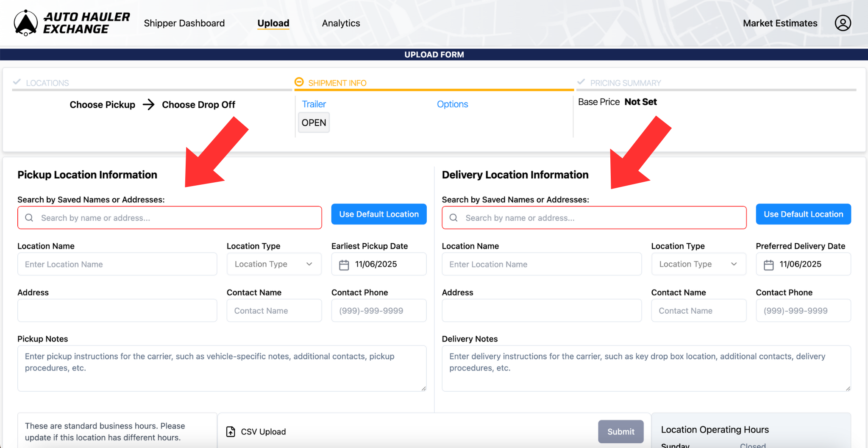The image size is (868, 448).
Task: Open the delivery Location Type dropdown
Action: (698, 264)
